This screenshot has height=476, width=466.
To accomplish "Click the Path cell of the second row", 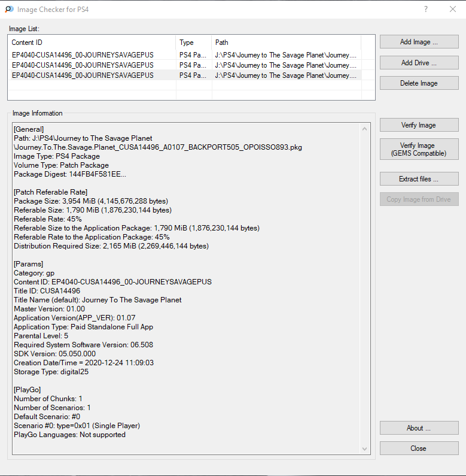I will (x=285, y=65).
